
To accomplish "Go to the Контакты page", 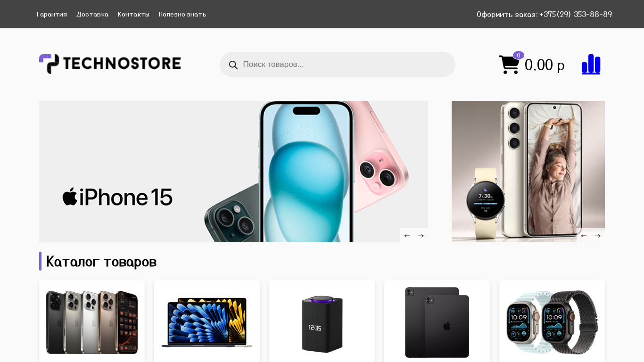I will (133, 14).
